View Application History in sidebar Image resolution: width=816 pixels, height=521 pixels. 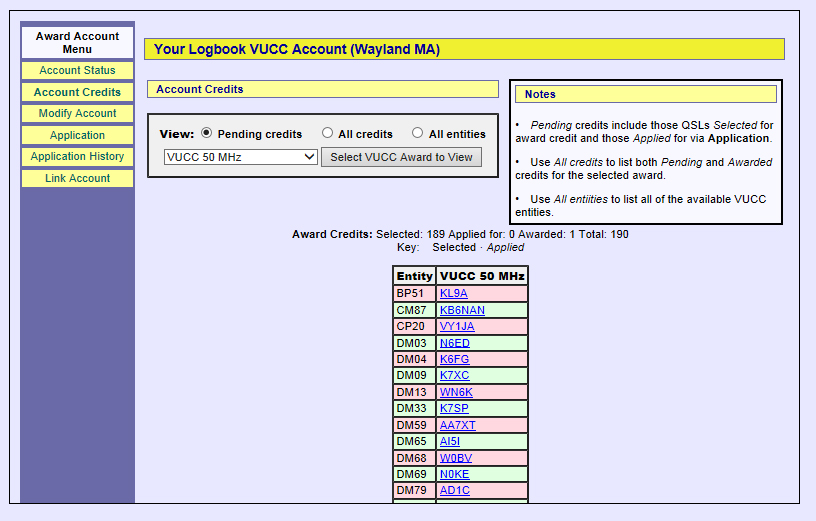(77, 157)
